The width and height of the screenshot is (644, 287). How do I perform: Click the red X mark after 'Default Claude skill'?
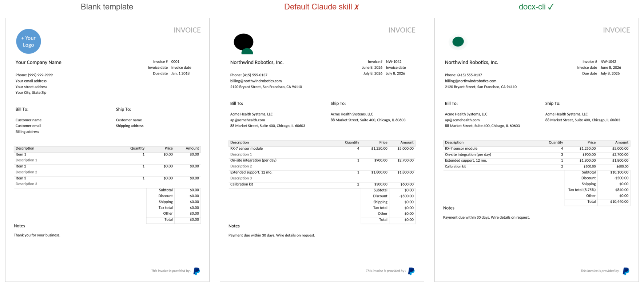click(357, 7)
